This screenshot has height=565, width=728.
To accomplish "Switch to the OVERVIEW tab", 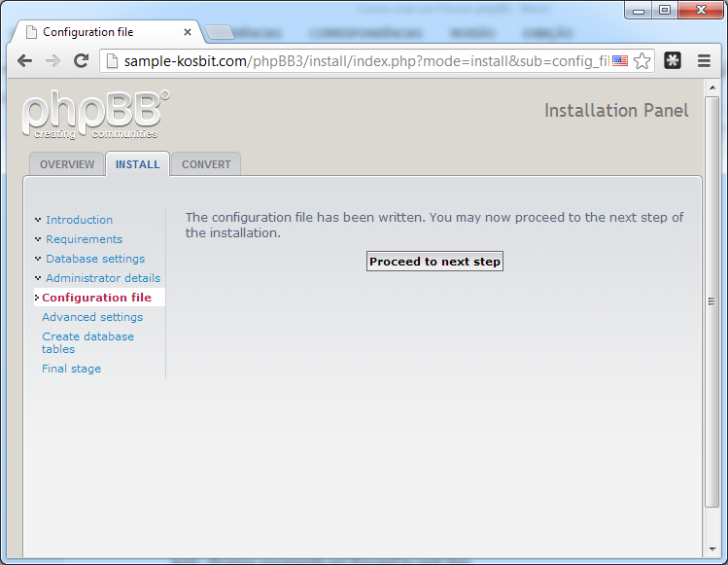I will coord(67,164).
